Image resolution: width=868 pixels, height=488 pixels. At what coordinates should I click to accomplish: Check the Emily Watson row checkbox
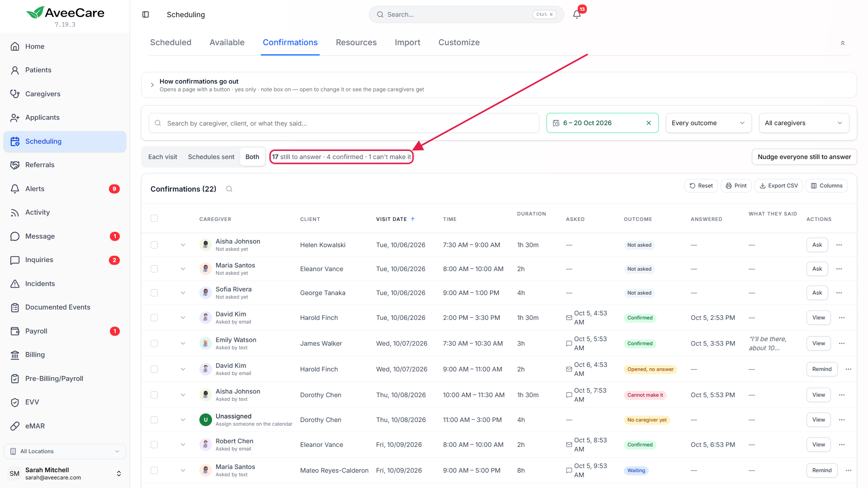pyautogui.click(x=154, y=343)
